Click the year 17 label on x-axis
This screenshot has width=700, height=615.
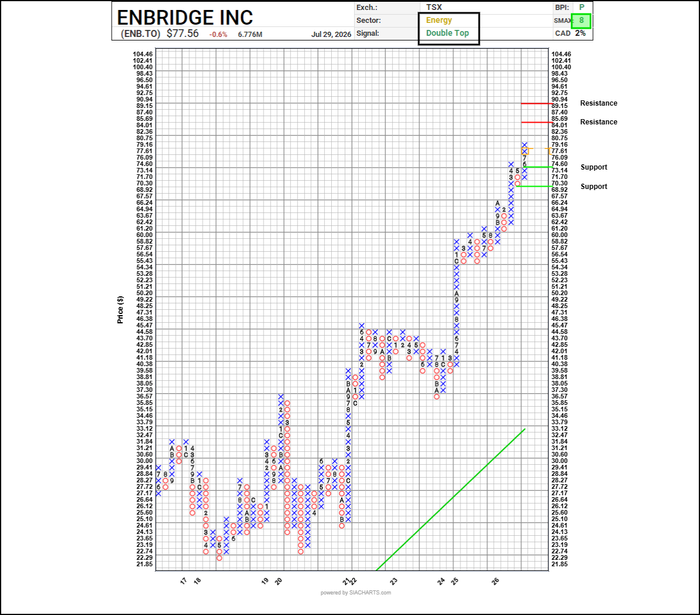183,581
